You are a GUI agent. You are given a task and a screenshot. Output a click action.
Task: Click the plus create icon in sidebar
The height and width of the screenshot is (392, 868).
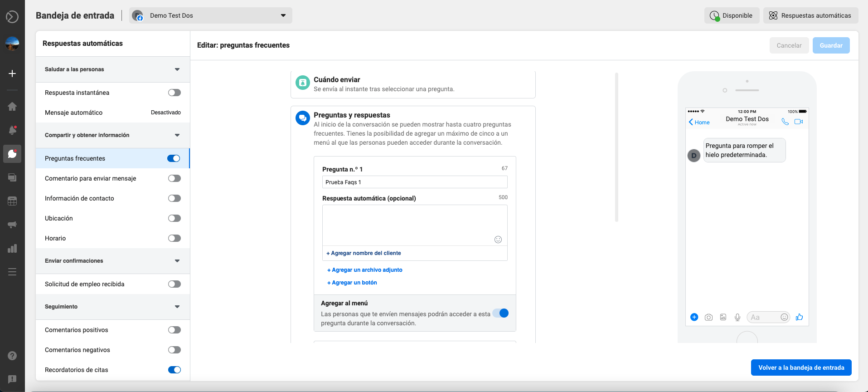click(12, 73)
